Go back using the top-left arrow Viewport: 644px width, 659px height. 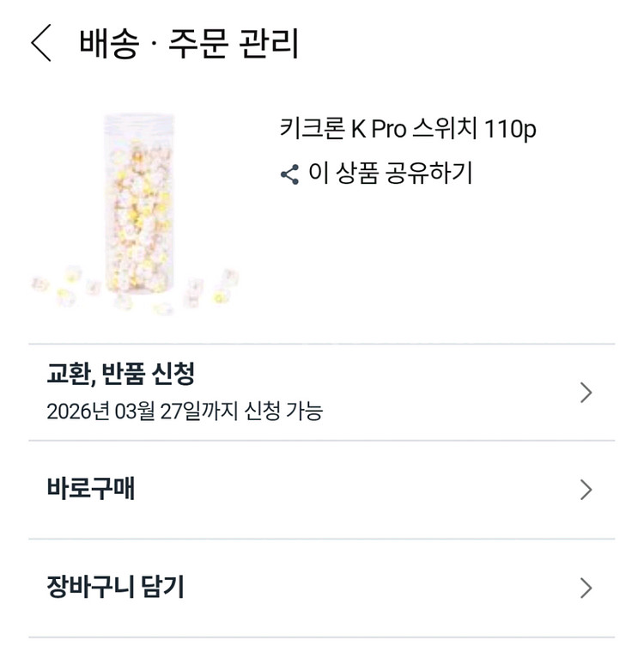pyautogui.click(x=41, y=44)
